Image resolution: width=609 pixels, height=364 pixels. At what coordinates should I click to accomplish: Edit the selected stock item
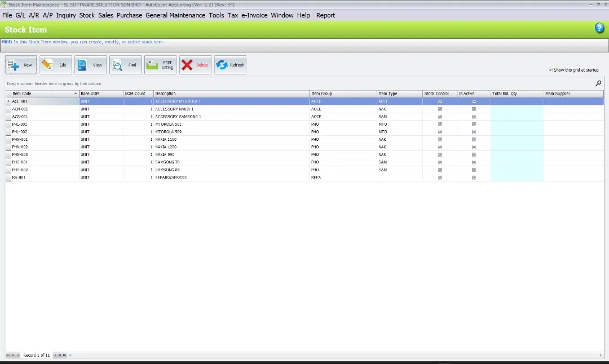pos(56,64)
